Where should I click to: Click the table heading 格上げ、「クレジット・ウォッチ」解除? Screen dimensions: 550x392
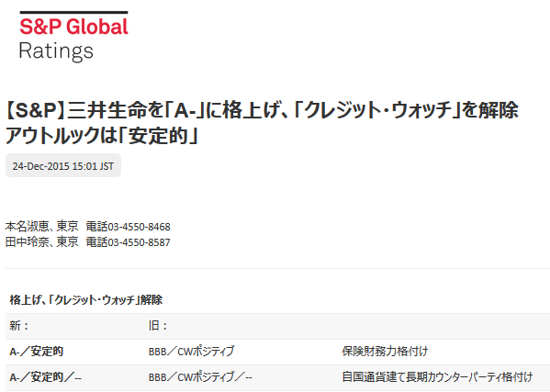coord(86,300)
